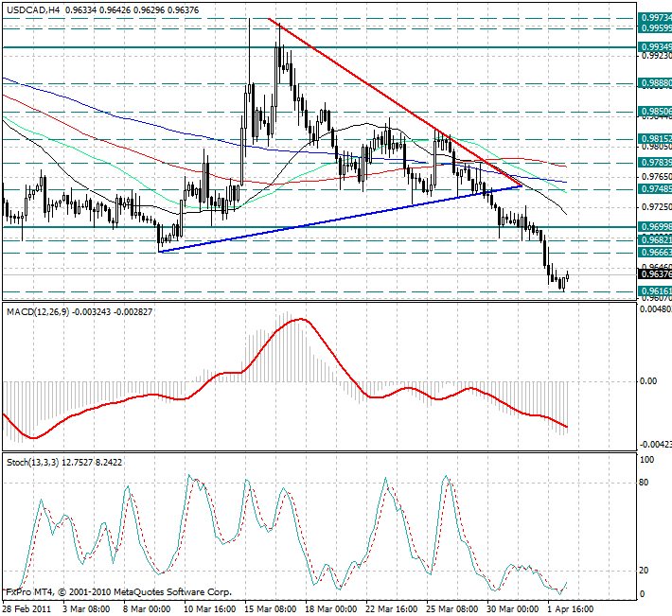Click the 0.9699 price level label

(x=655, y=226)
